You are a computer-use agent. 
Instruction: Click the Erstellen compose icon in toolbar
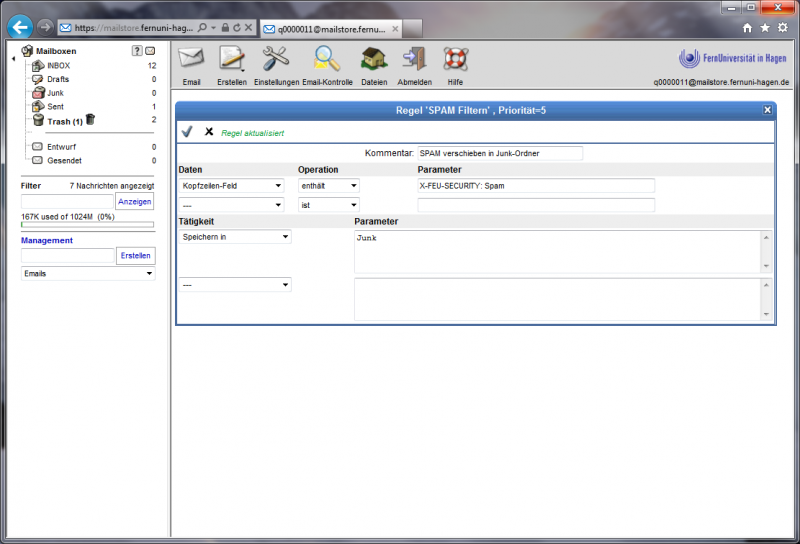(x=232, y=60)
